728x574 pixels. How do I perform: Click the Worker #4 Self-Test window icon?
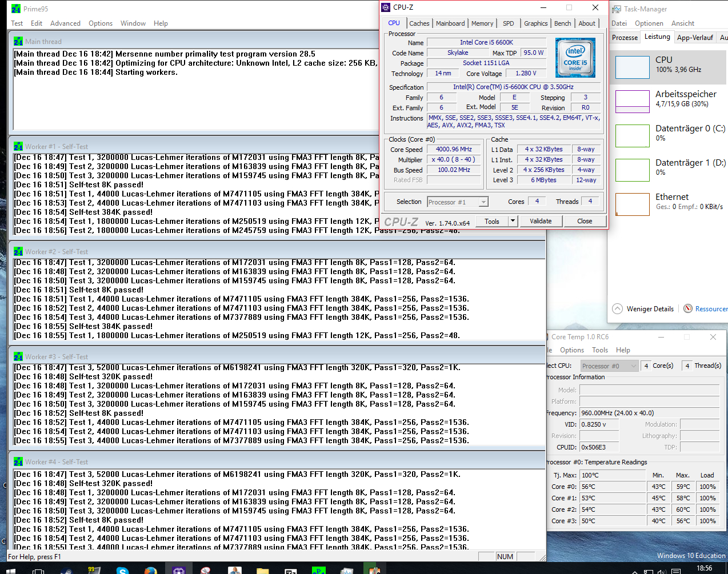(18, 461)
